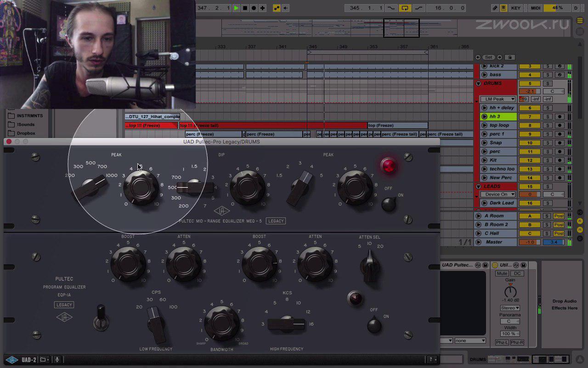Show or hide the Mixer section
This screenshot has height=368, width=588.
click(x=580, y=229)
